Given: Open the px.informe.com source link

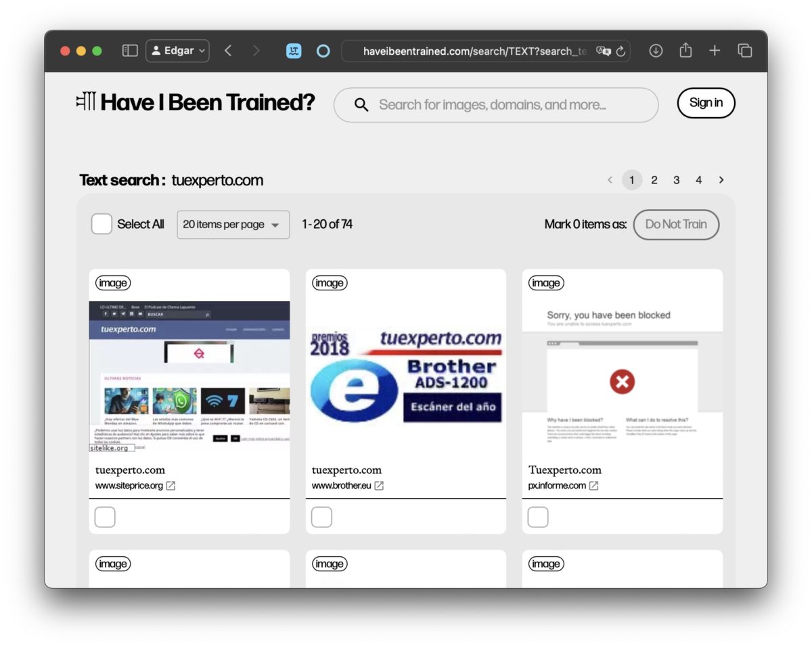Looking at the screenshot, I should (x=557, y=486).
